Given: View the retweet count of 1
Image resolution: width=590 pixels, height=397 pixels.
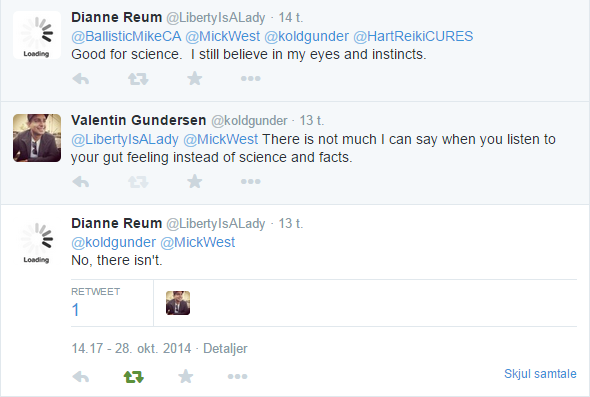Looking at the screenshot, I should [75, 310].
